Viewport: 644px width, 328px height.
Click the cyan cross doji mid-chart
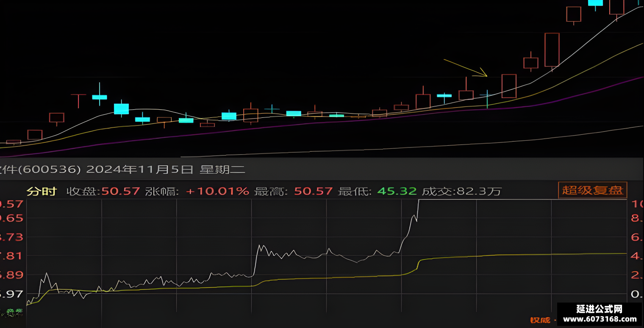click(272, 109)
